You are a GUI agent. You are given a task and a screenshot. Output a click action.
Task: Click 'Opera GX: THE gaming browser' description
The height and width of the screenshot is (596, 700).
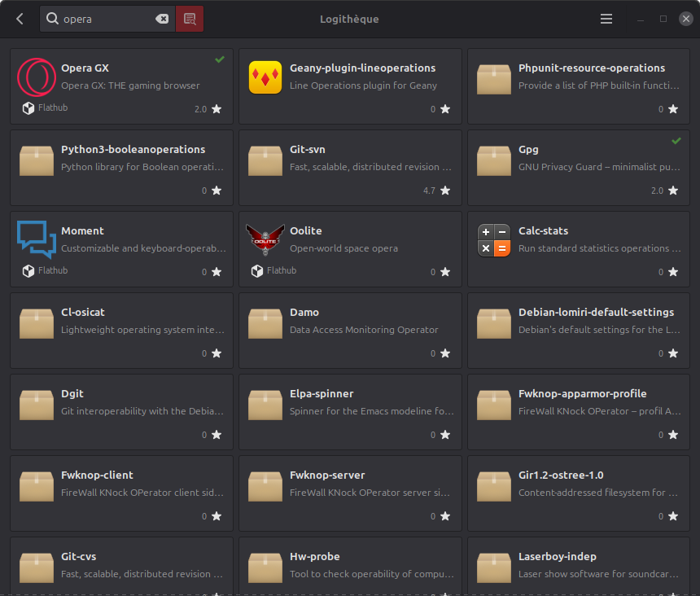(130, 85)
